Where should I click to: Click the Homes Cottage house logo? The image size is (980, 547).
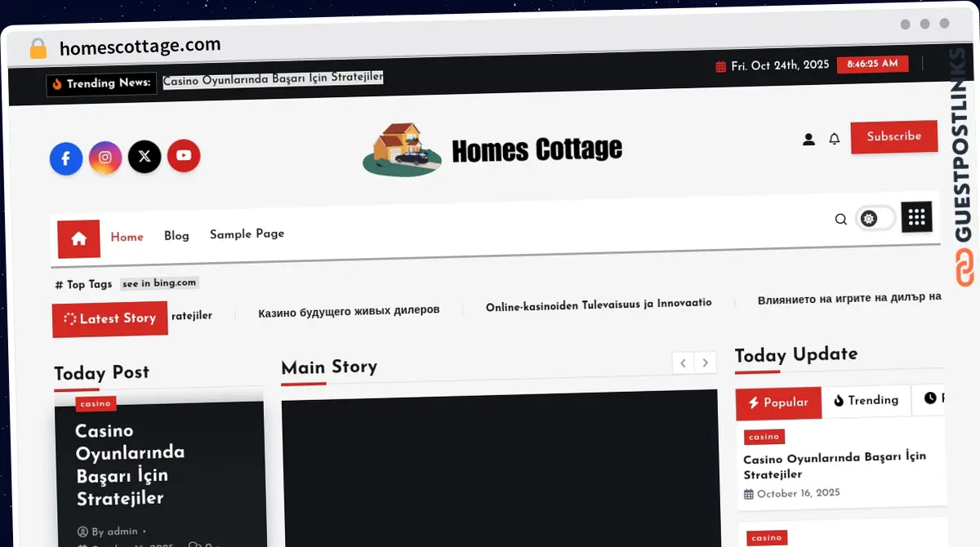[402, 149]
